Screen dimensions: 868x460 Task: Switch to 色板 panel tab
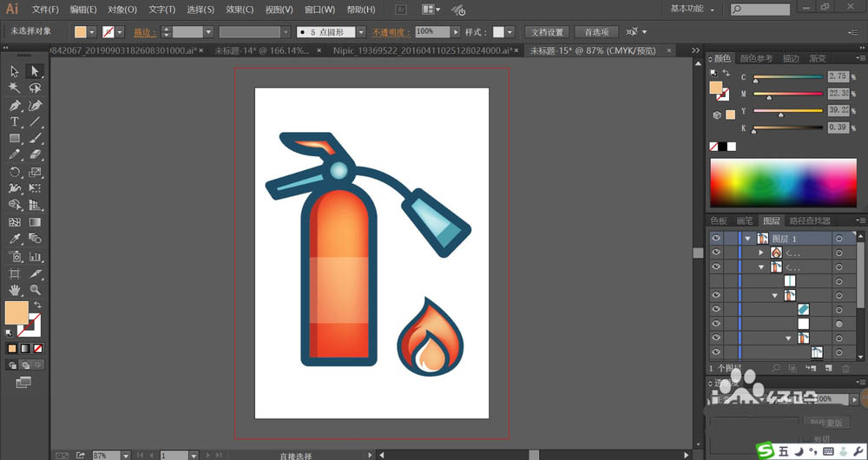point(719,220)
